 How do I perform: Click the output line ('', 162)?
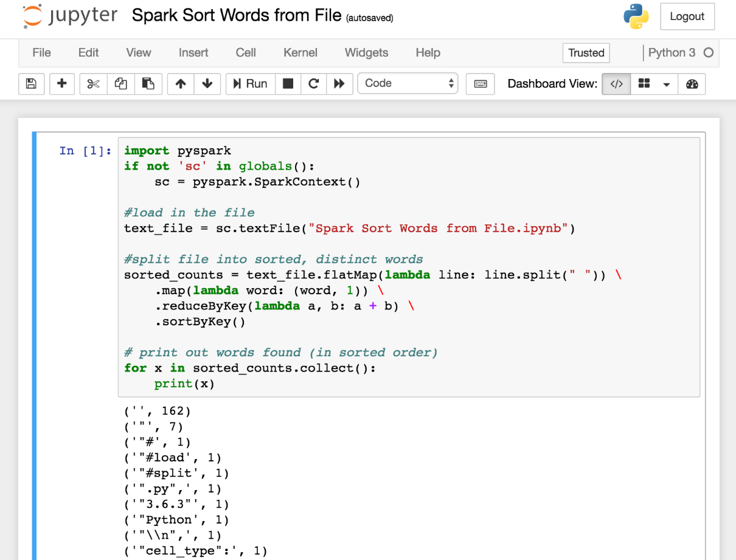click(158, 411)
